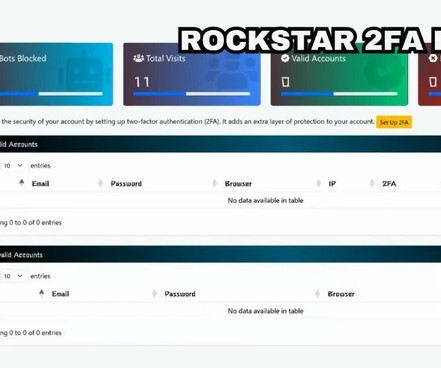Sort valid accounts table by Email arrow
Image resolution: width=441 pixels, height=368 pixels.
[22, 183]
